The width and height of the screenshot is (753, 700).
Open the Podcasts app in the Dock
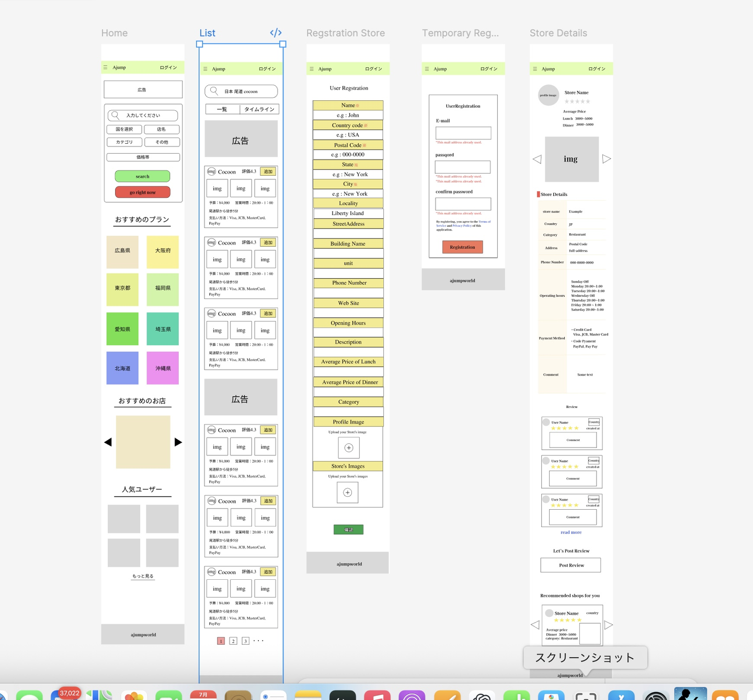point(412,695)
